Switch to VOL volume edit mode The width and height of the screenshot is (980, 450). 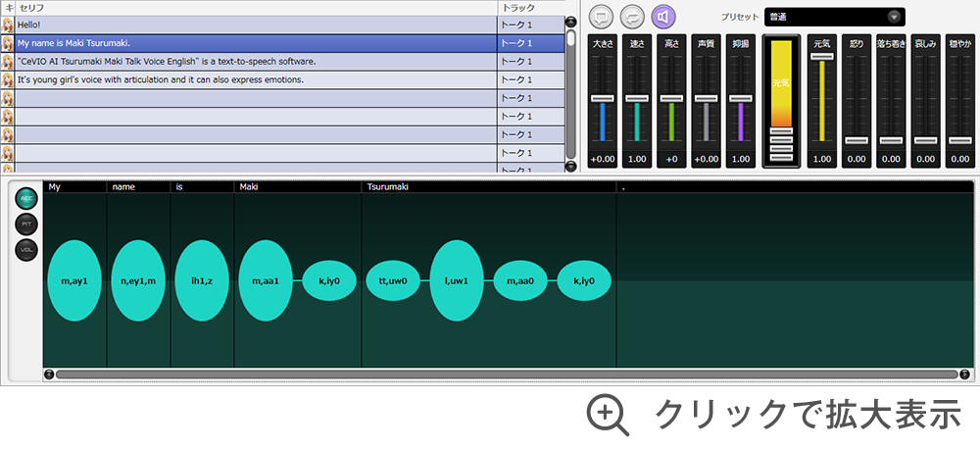tap(26, 250)
